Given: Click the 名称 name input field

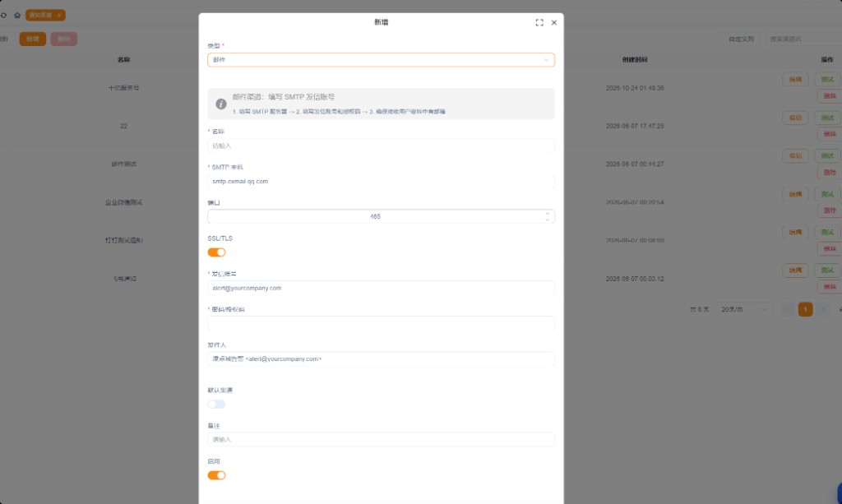Looking at the screenshot, I should point(381,146).
